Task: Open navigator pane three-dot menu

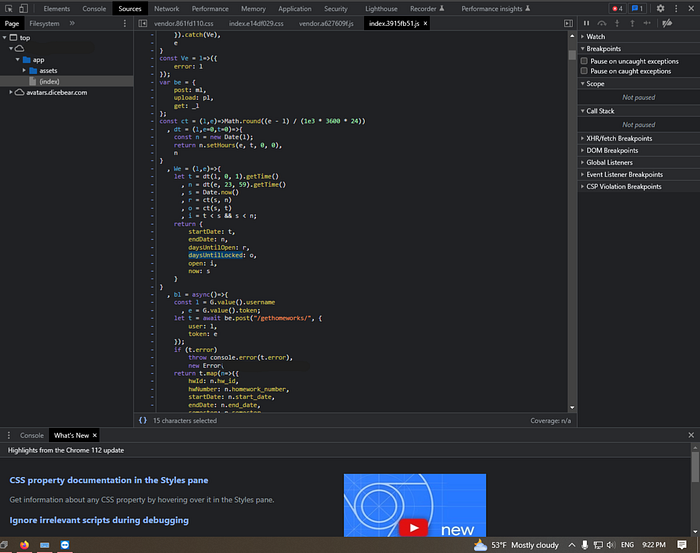Action: pos(125,23)
